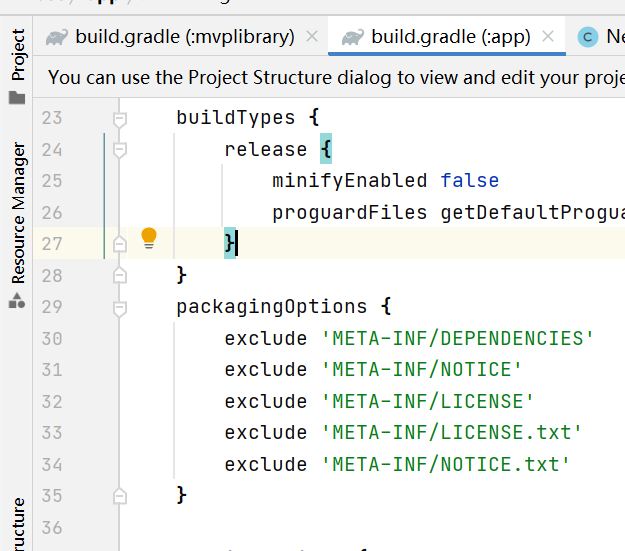Screen dimensions: 625x551
Task: Click the string 'META-INF/LICENSE.txt'
Action: pyautogui.click(x=451, y=433)
